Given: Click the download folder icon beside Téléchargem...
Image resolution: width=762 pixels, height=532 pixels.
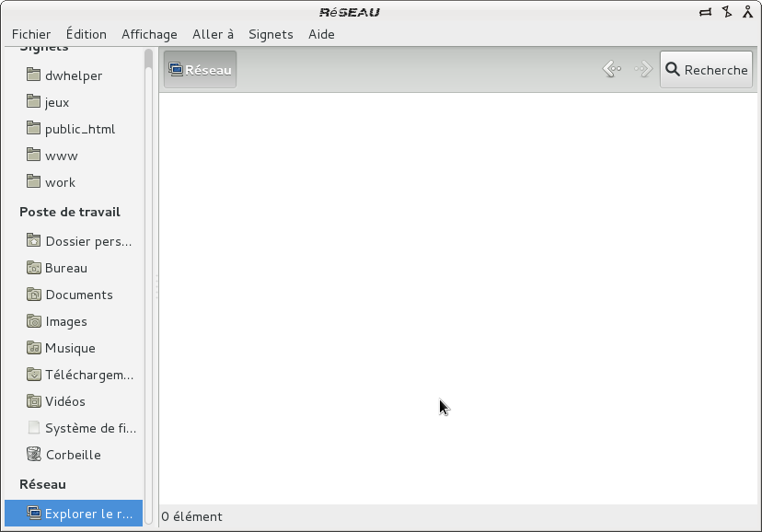Looking at the screenshot, I should pos(33,374).
